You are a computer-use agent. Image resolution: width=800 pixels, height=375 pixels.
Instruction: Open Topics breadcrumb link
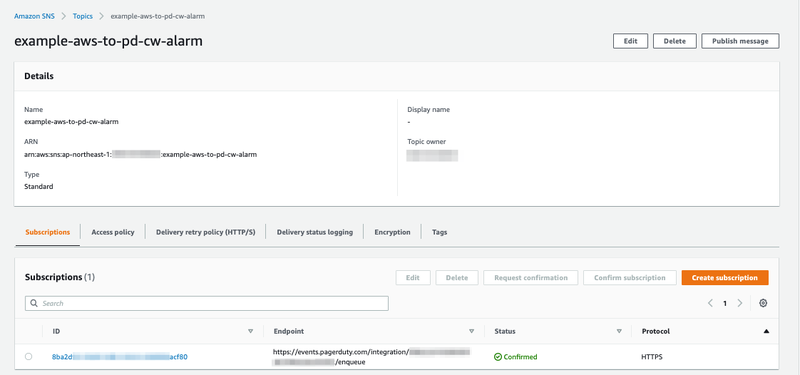[83, 16]
